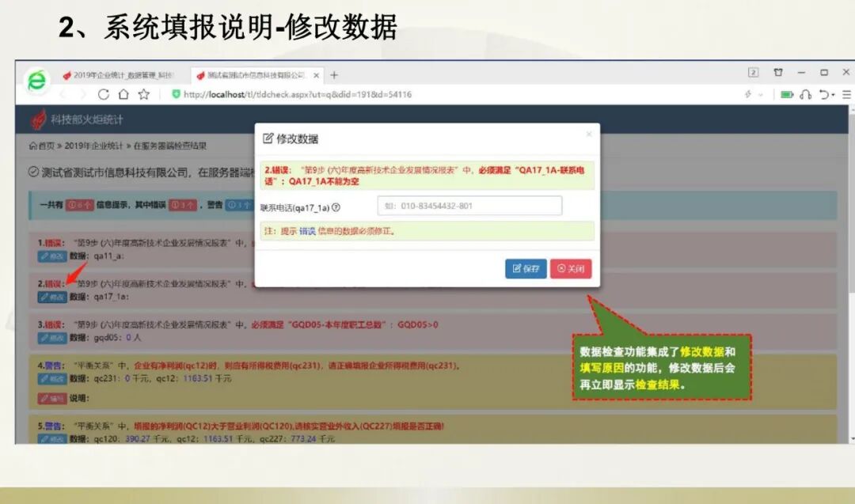Click the 修改 button for warning 4 qc231
This screenshot has height=504, width=855.
(51, 379)
